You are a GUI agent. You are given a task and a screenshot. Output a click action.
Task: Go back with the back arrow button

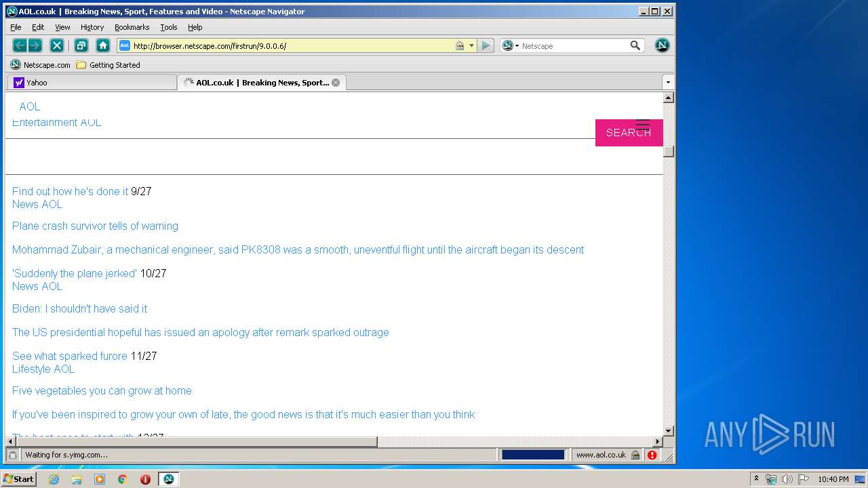tap(20, 45)
